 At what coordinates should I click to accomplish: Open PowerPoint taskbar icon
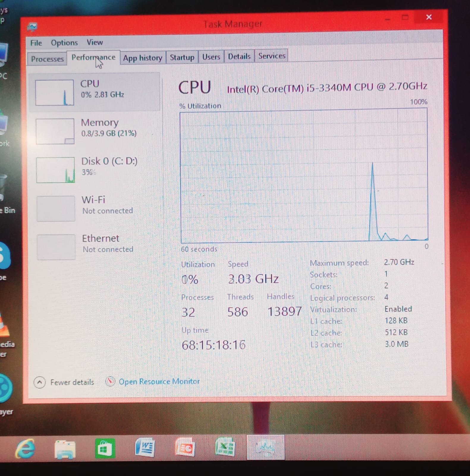[185, 447]
